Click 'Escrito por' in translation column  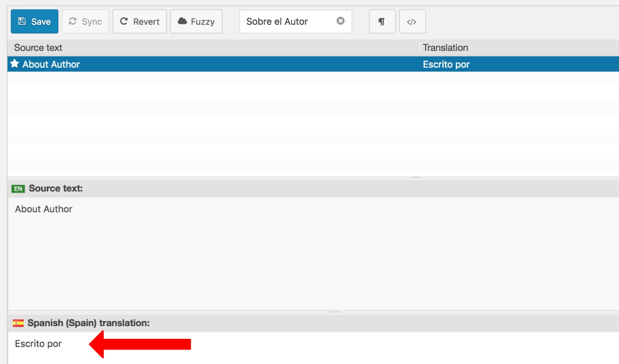click(446, 65)
